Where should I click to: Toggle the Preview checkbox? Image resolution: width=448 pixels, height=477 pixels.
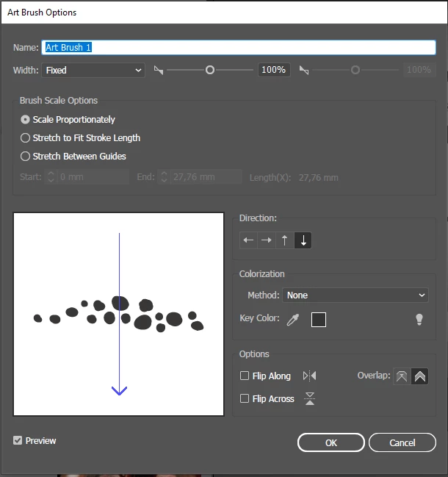pos(18,440)
